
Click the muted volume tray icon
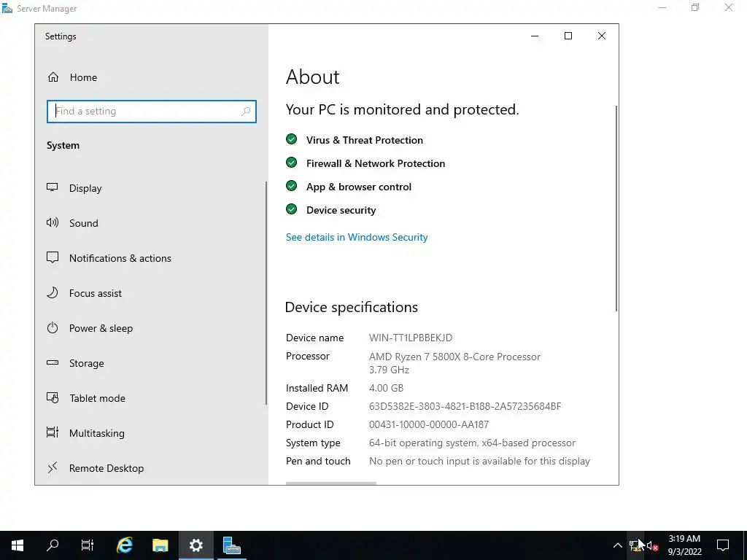(652, 545)
